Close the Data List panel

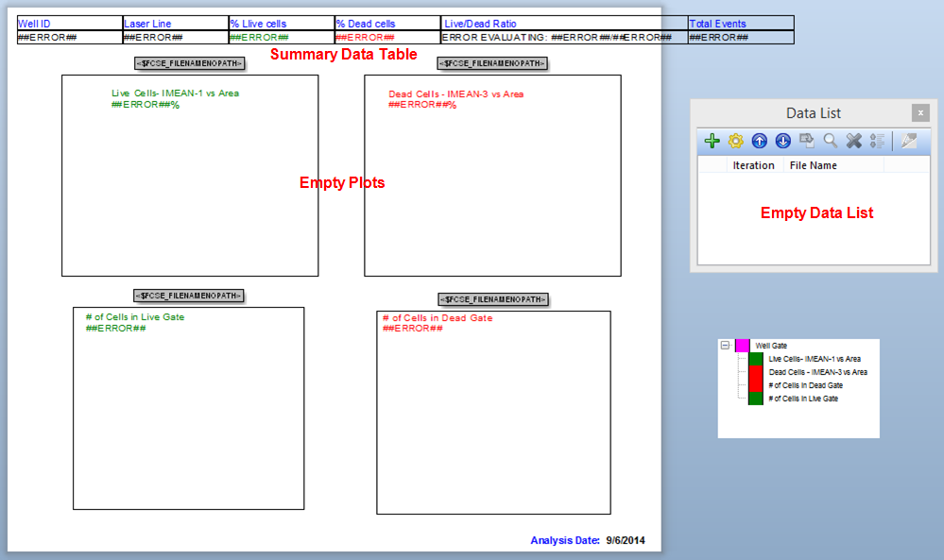pyautogui.click(x=919, y=112)
